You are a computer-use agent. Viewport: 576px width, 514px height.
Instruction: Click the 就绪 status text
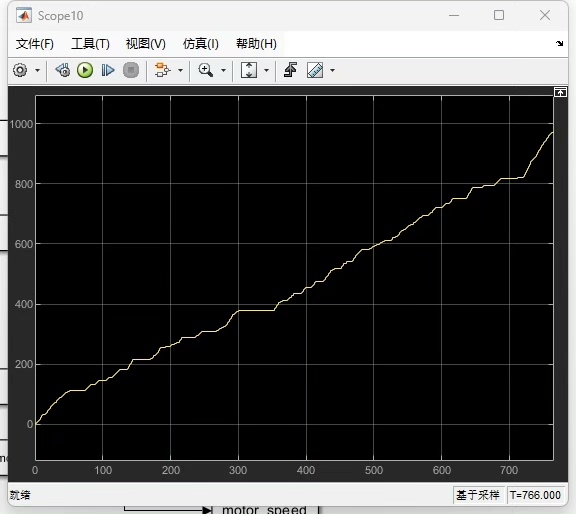(x=20, y=495)
